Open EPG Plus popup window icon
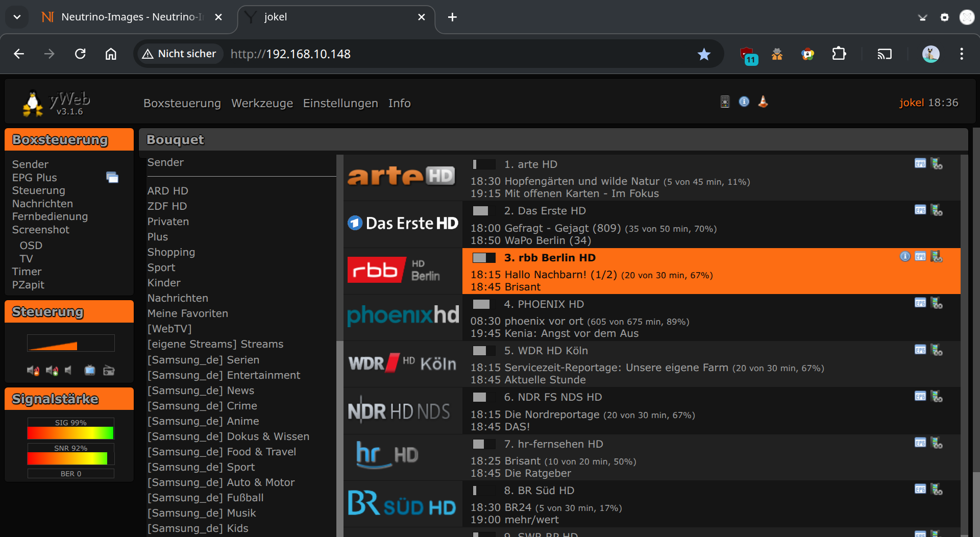This screenshot has width=980, height=537. (112, 178)
